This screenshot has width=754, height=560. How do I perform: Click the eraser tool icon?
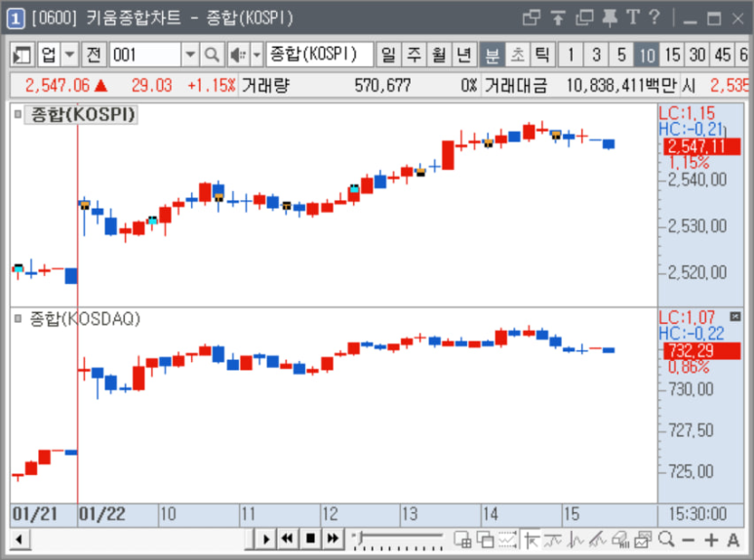(620, 540)
